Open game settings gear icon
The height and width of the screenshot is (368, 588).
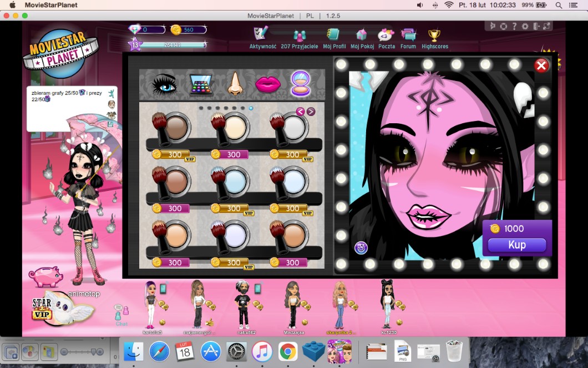pyautogui.click(x=525, y=26)
